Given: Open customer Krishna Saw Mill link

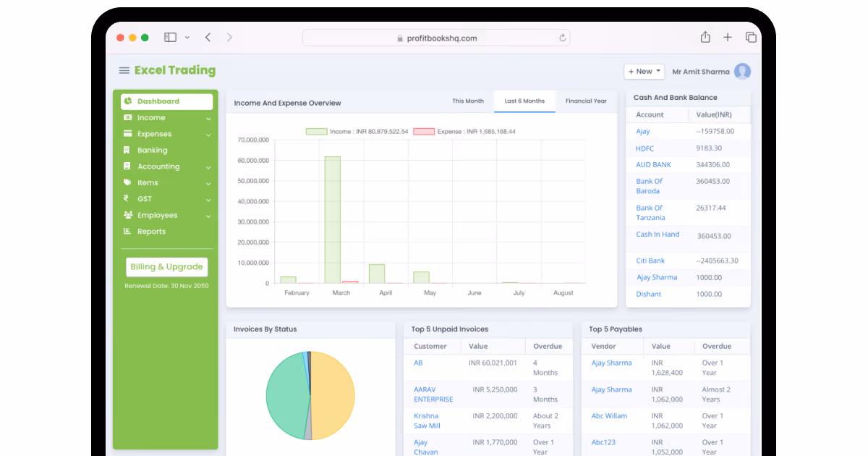Looking at the screenshot, I should coord(427,421).
